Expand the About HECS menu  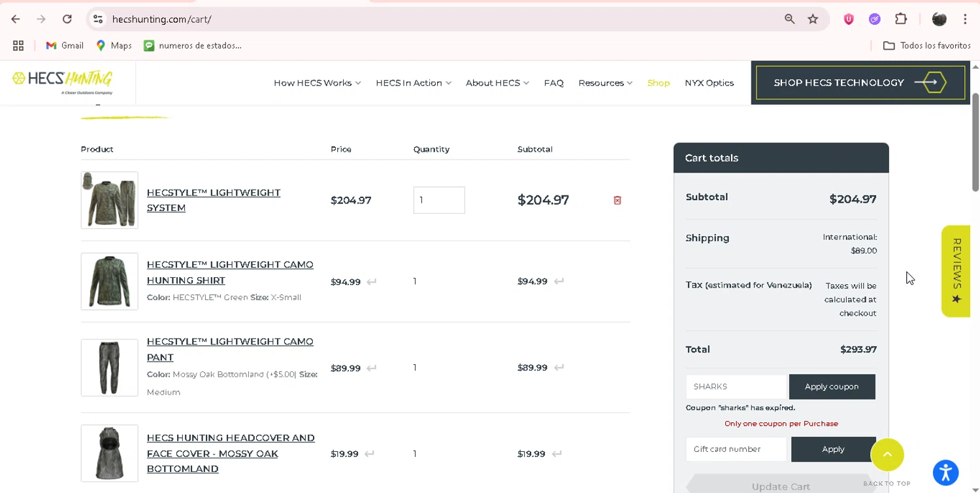[497, 83]
